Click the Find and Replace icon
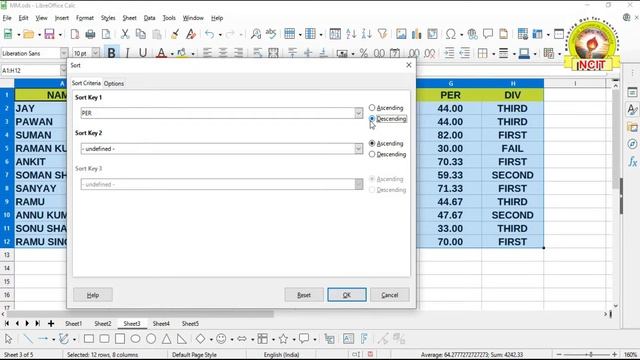Viewport: 640px width, 360px height. tap(256, 34)
